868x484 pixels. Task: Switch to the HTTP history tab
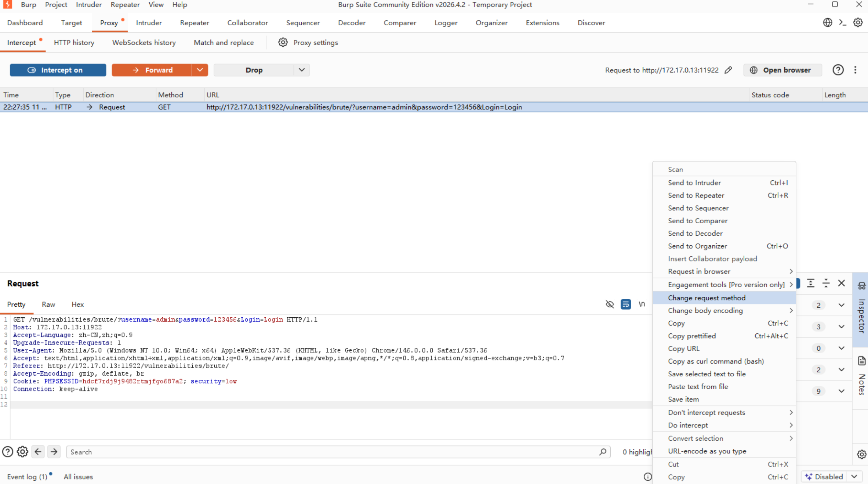click(74, 43)
